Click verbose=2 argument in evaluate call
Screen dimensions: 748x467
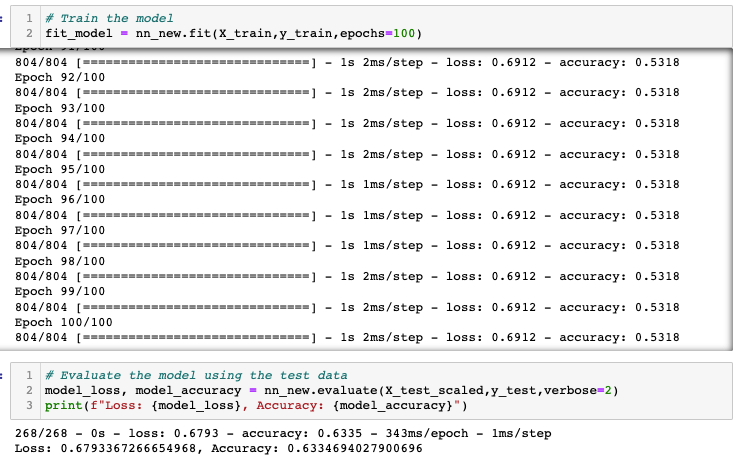578,391
